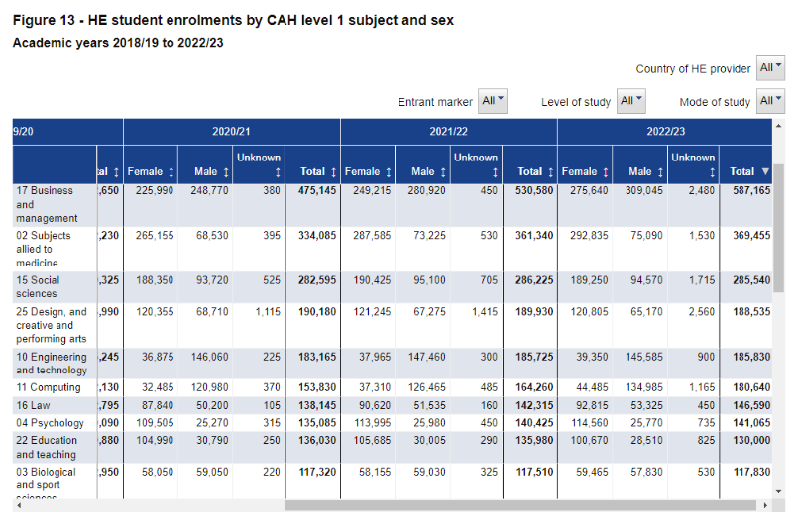
Task: Click the 2022/23 academic year header
Action: [x=665, y=131]
